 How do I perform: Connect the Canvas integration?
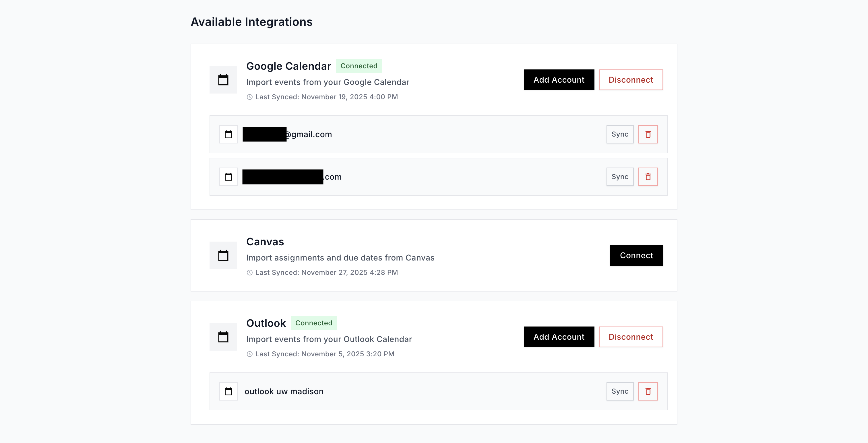636,255
